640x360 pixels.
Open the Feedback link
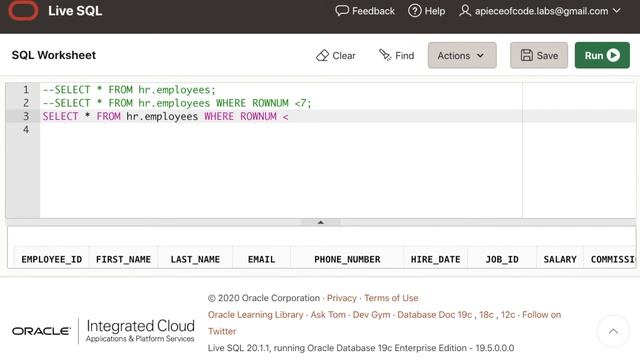(x=365, y=11)
